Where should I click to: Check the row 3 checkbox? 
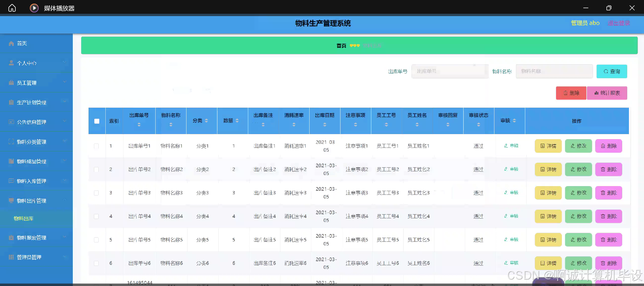(x=96, y=193)
